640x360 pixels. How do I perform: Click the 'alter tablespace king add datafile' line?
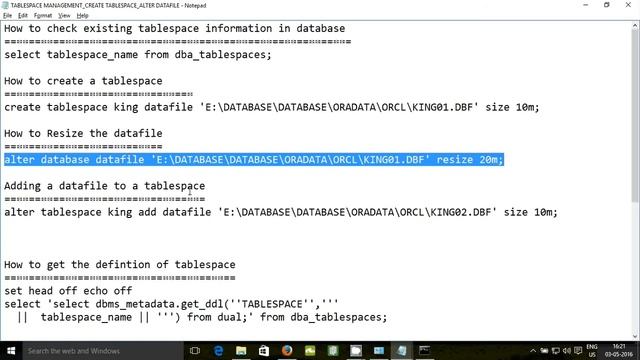(281, 212)
